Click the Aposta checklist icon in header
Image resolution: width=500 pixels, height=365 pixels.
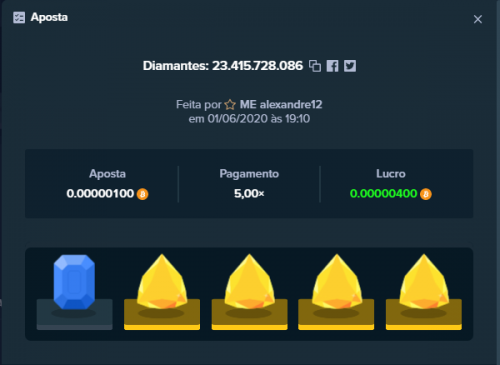click(19, 17)
